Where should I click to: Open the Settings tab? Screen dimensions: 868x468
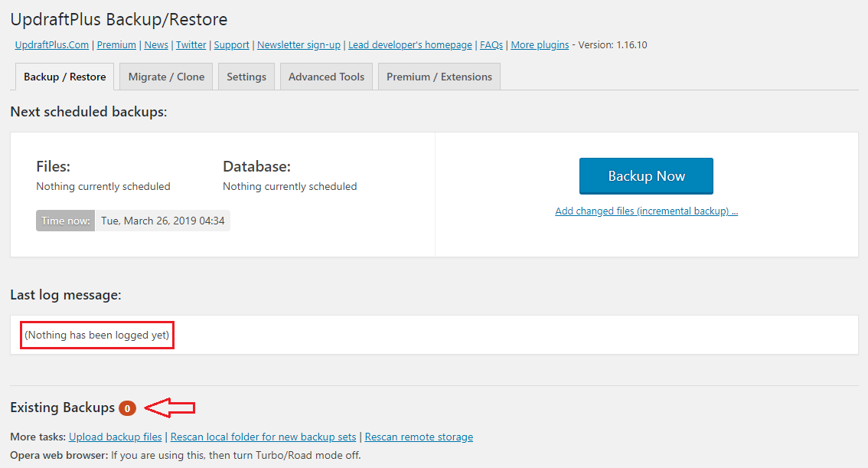(246, 77)
